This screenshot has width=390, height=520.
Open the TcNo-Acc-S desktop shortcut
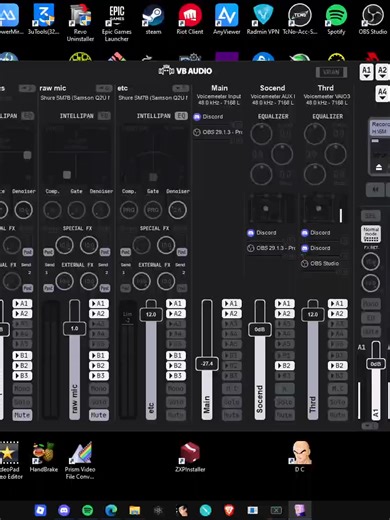point(300,19)
